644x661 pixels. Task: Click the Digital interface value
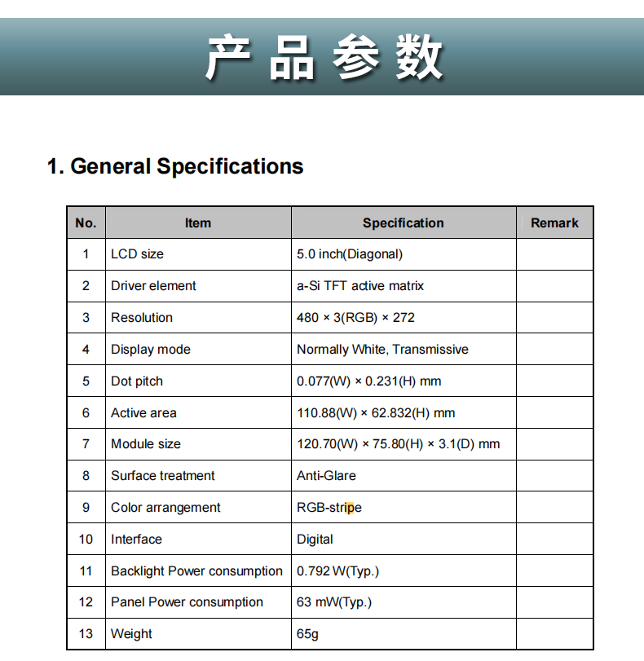coord(315,540)
